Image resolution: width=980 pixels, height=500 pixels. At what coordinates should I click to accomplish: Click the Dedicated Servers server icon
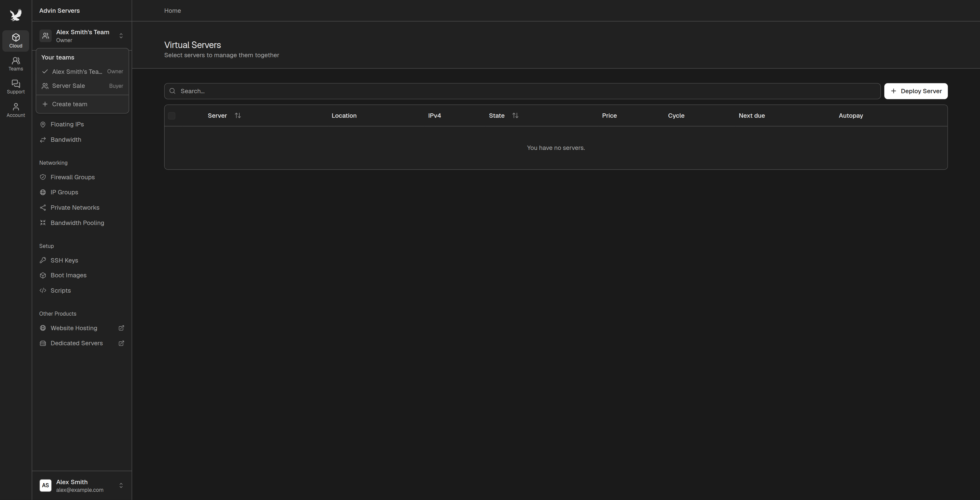(43, 343)
